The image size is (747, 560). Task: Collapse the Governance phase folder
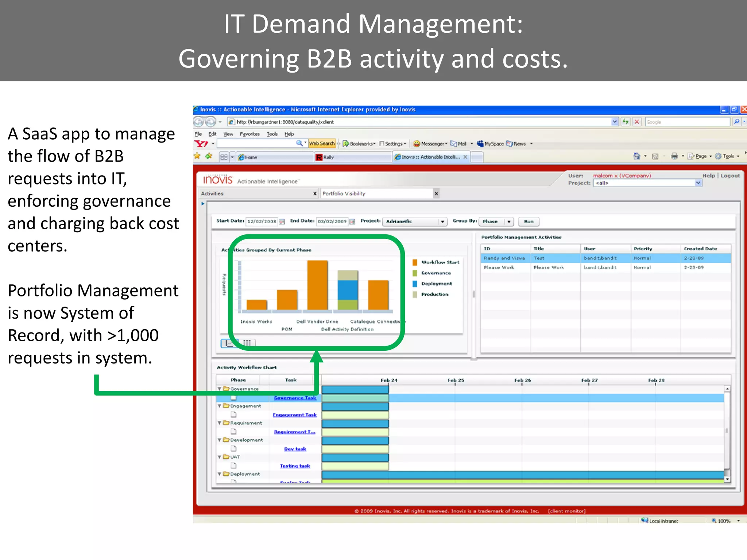click(220, 389)
